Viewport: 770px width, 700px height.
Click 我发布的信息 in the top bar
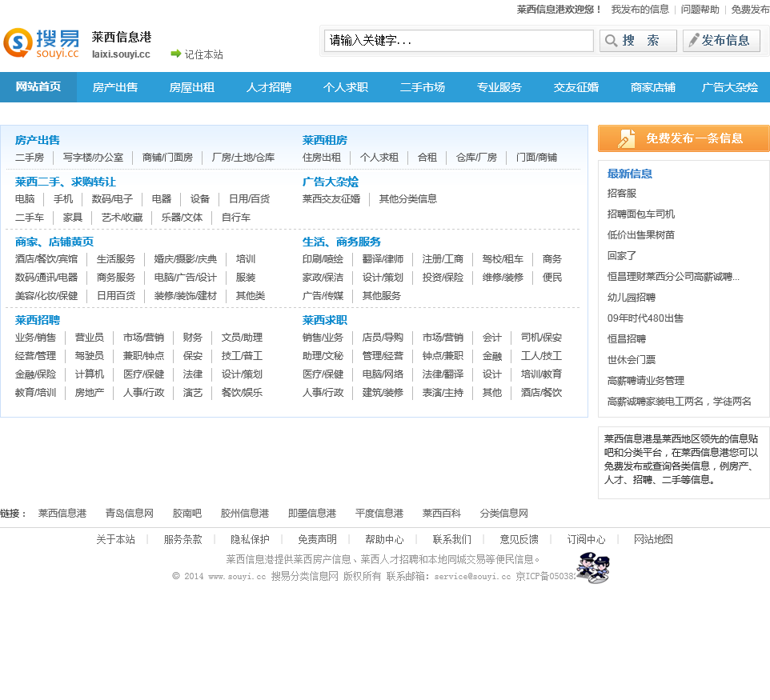[x=640, y=10]
